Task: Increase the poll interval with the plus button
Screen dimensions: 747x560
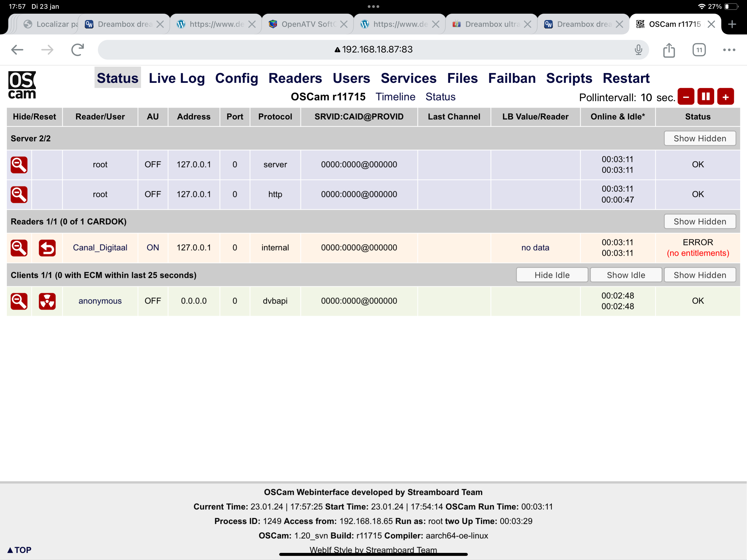Action: (x=726, y=97)
